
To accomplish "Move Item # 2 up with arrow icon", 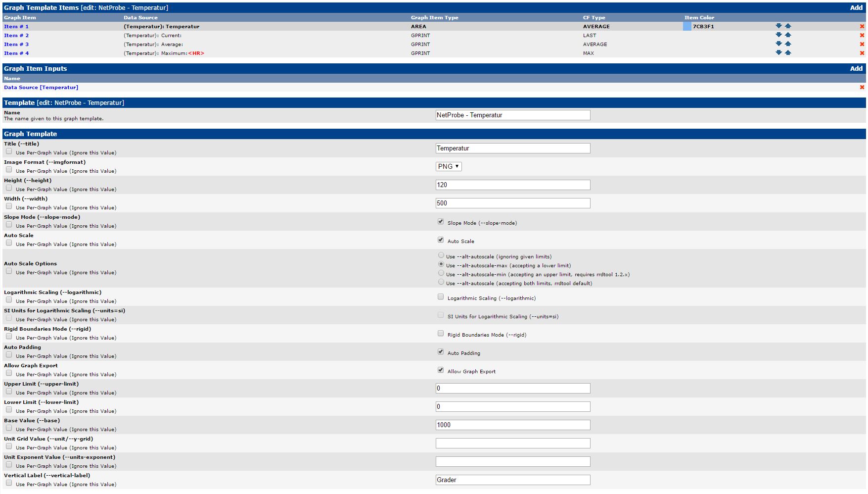I will coord(788,35).
